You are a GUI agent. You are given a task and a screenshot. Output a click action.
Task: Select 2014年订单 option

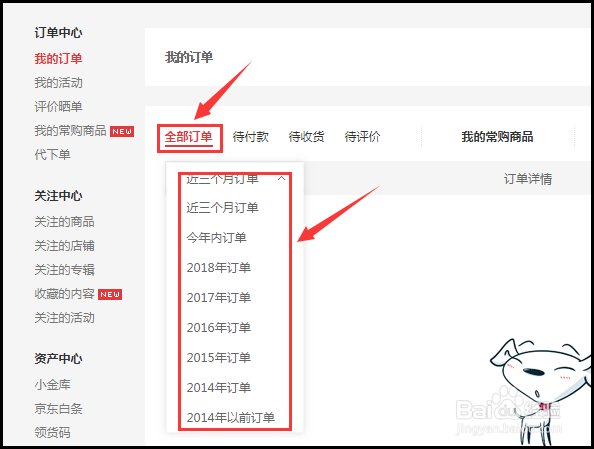click(x=219, y=387)
